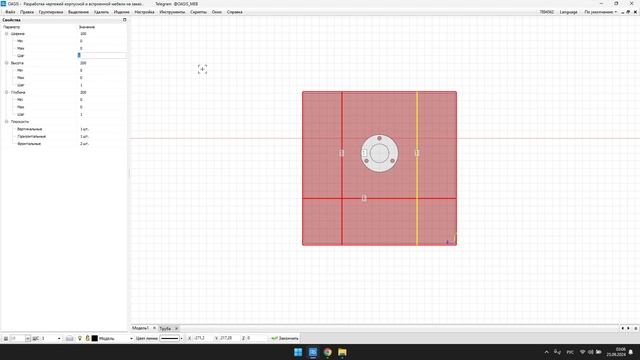Click the Language item in menu bar

[x=569, y=12]
